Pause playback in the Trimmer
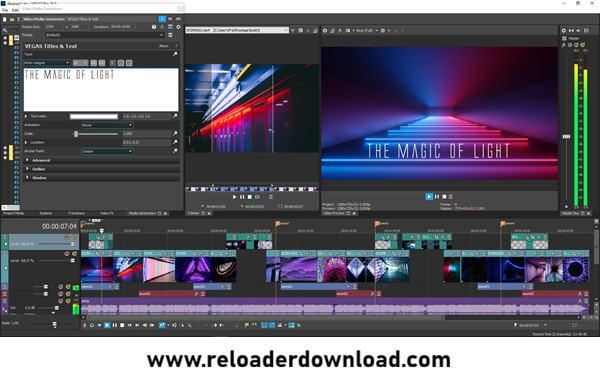This screenshot has height=381, width=600. [242, 197]
